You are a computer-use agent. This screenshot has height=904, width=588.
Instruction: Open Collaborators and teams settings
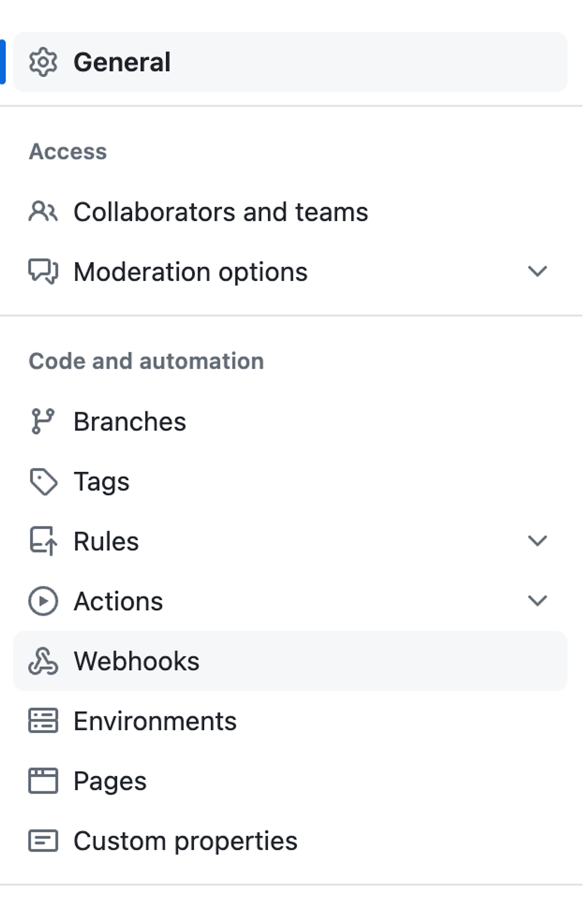220,212
